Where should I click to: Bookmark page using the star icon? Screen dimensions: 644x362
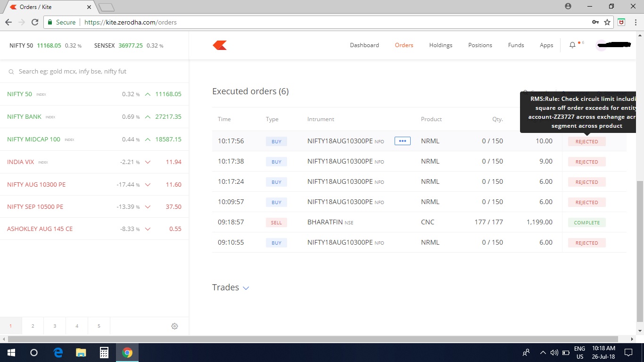607,22
